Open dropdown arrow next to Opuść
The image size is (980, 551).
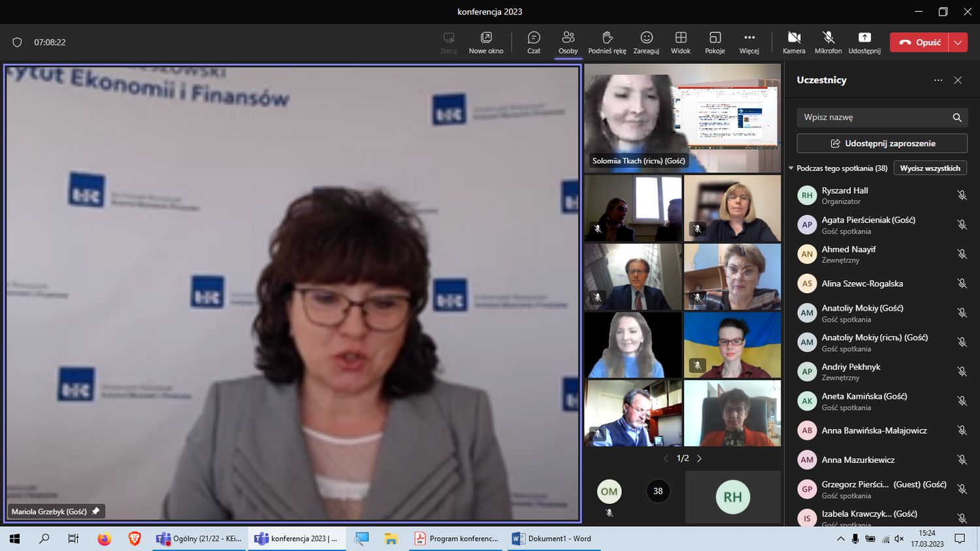pyautogui.click(x=958, y=42)
